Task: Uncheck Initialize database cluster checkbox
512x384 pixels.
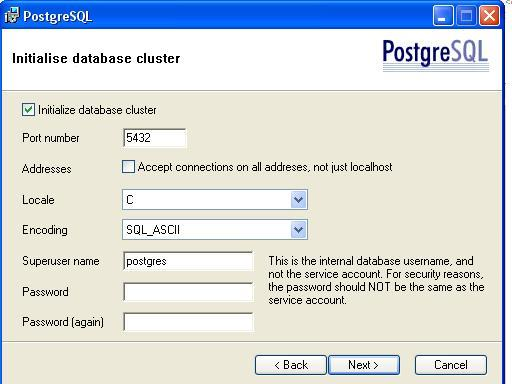Action: click(x=28, y=110)
